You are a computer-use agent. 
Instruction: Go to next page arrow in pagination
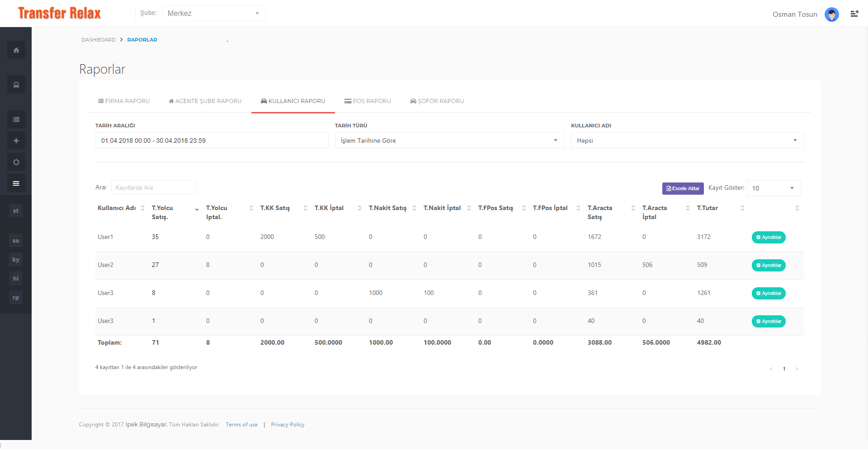(x=797, y=369)
